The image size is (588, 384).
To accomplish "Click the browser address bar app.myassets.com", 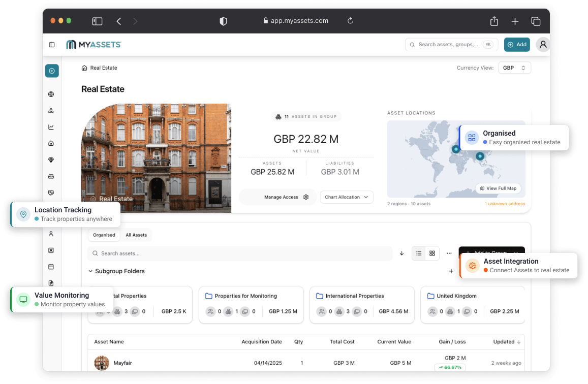I will 296,21.
